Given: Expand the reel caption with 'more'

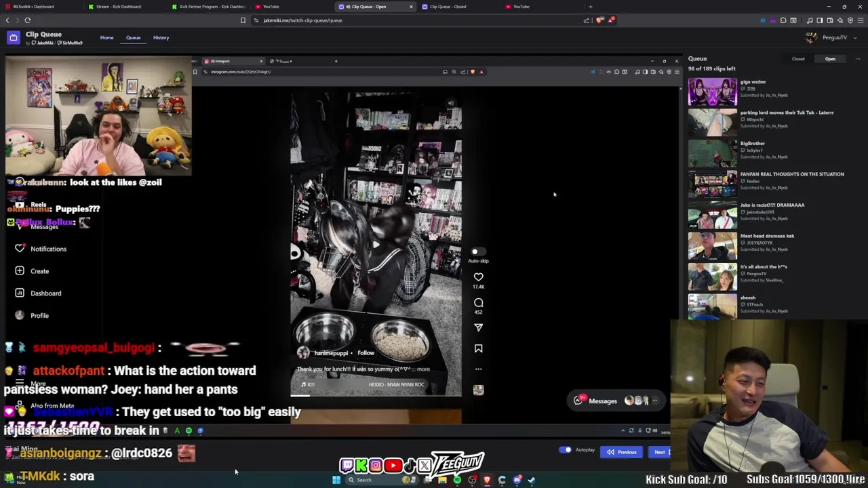Looking at the screenshot, I should pos(423,369).
